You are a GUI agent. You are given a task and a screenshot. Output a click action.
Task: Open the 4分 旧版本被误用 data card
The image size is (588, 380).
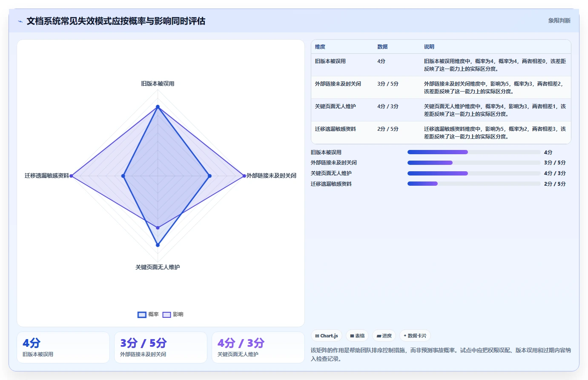(x=63, y=348)
